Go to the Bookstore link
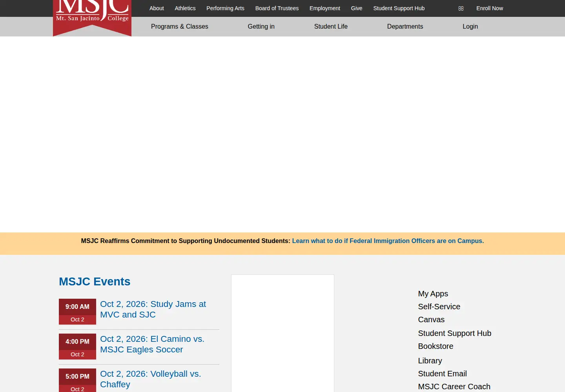Image resolution: width=565 pixels, height=392 pixels. (x=436, y=346)
